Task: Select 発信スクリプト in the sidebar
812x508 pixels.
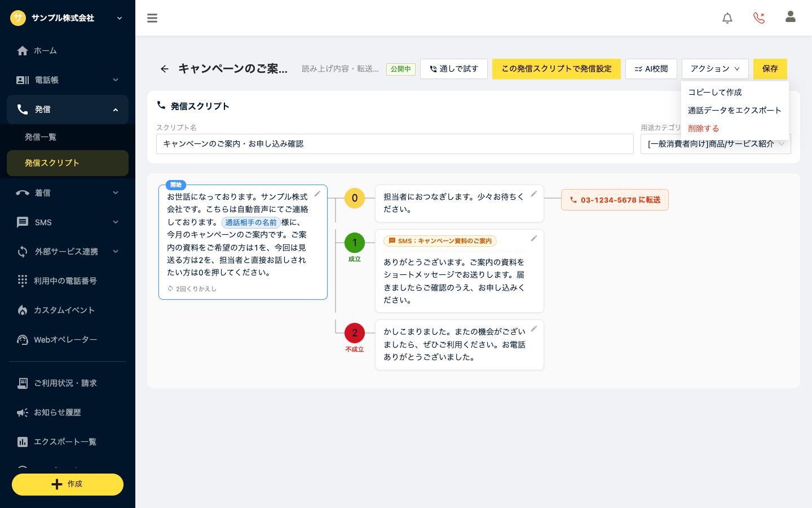Action: tap(68, 163)
